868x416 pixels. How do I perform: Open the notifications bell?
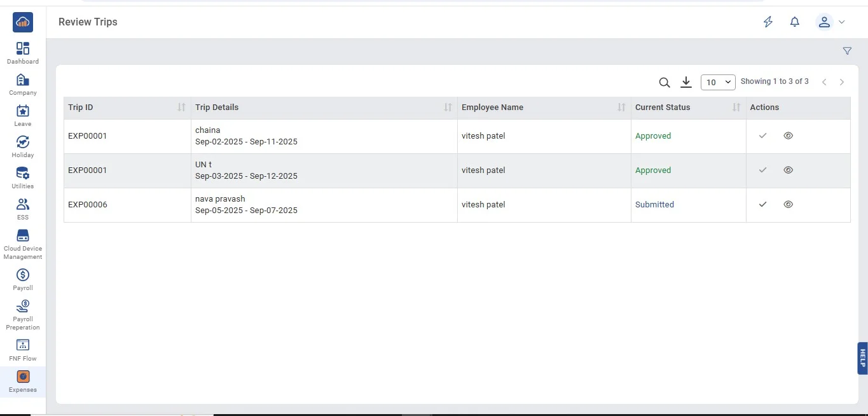click(794, 22)
